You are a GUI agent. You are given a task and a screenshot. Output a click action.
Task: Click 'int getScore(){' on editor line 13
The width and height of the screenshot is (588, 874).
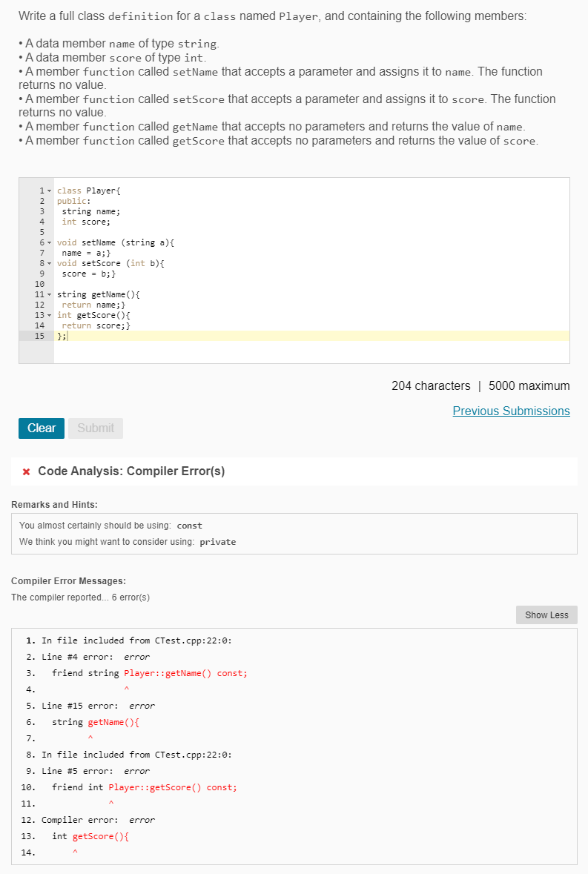point(93,315)
